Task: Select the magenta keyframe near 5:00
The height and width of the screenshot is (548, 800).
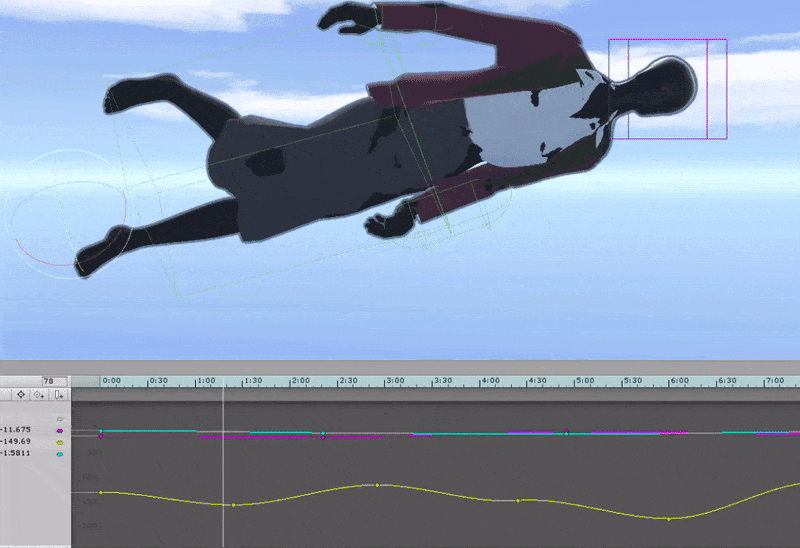Action: point(566,432)
